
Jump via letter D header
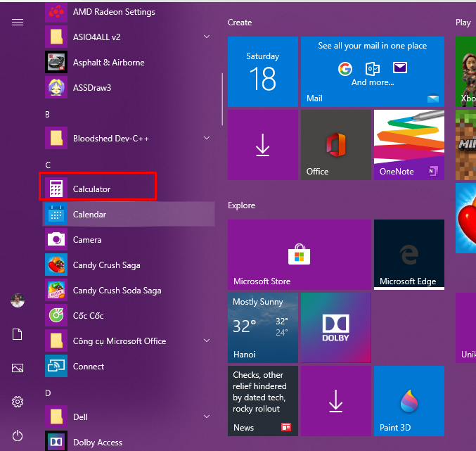coord(48,393)
